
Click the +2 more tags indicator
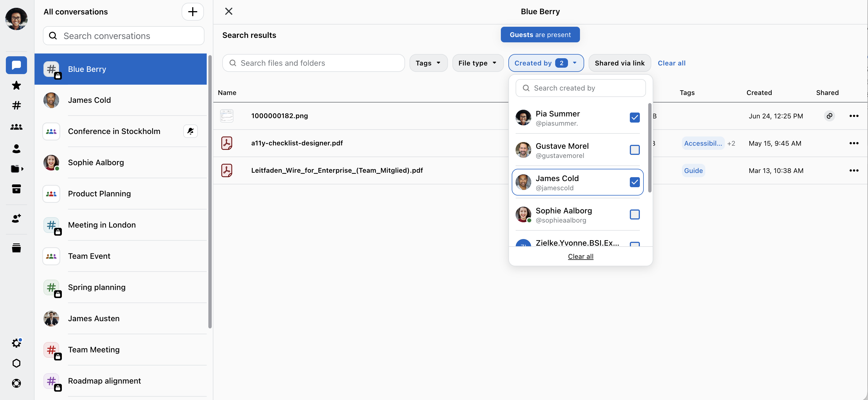point(731,143)
